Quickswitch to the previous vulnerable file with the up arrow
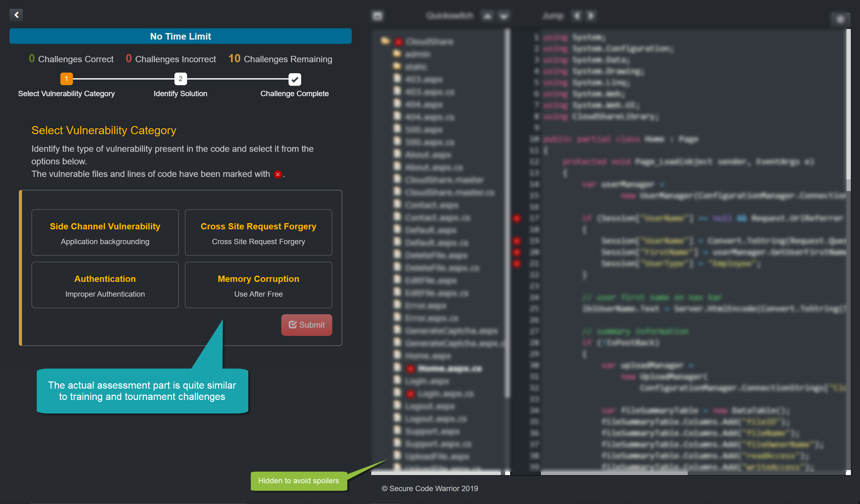This screenshot has width=860, height=504. pyautogui.click(x=487, y=16)
